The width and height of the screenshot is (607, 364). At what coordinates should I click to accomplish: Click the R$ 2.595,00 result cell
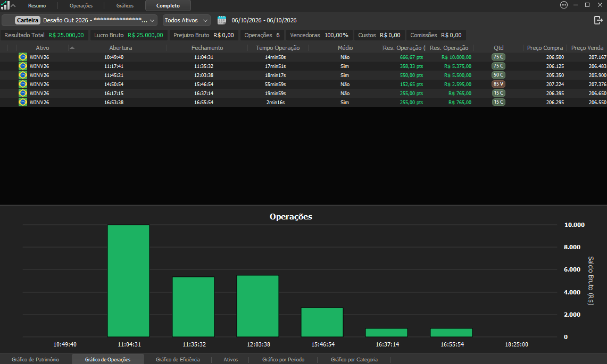(458, 84)
